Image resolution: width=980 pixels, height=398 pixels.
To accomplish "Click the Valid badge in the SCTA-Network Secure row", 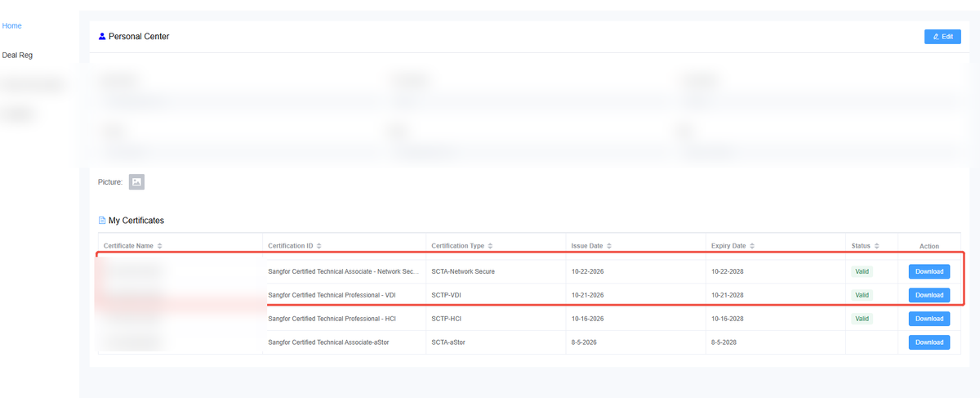I will 862,271.
